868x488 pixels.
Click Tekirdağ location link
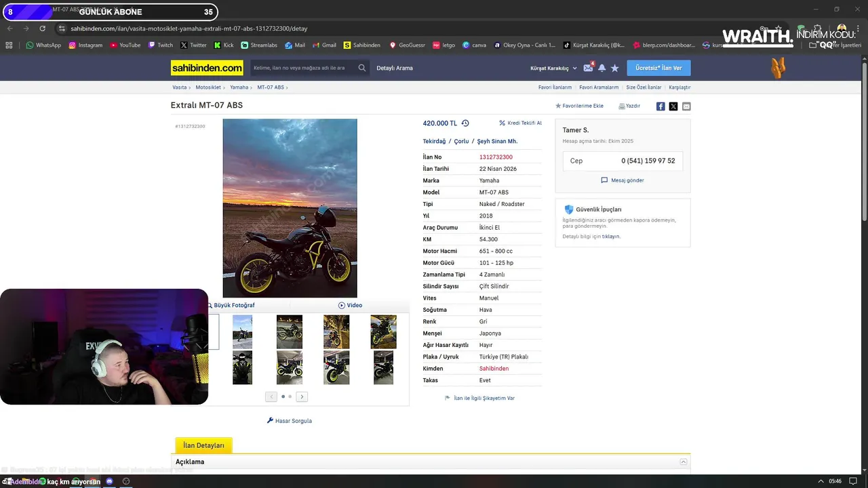[x=434, y=141]
